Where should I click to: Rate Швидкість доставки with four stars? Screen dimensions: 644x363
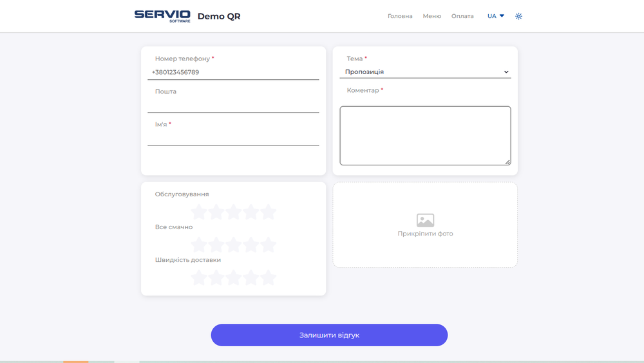251,277
